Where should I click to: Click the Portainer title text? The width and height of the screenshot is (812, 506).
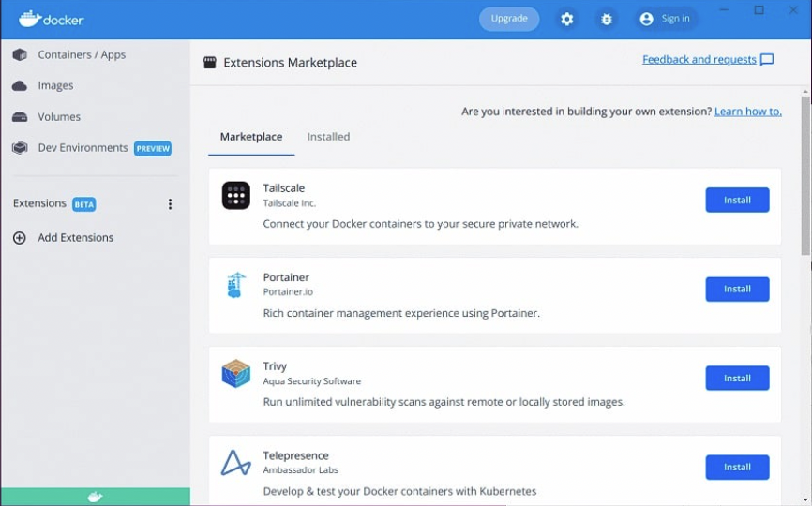(286, 277)
